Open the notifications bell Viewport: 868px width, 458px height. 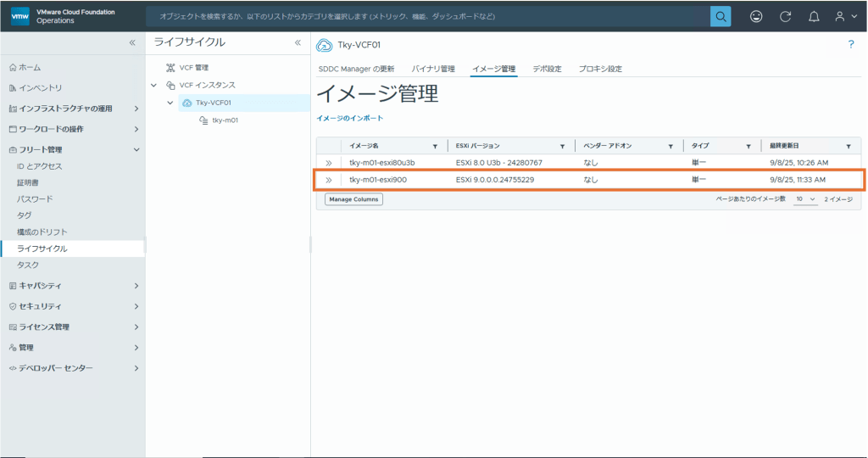pos(814,17)
